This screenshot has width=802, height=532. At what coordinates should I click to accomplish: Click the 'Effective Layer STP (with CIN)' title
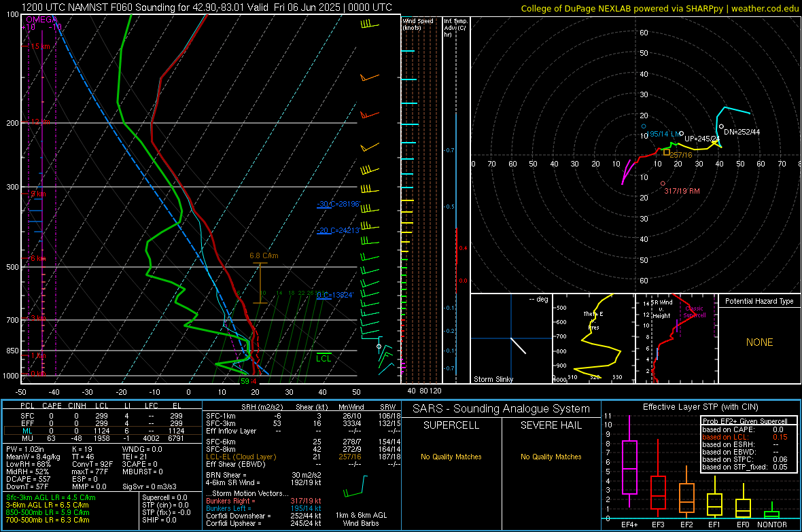pos(700,407)
